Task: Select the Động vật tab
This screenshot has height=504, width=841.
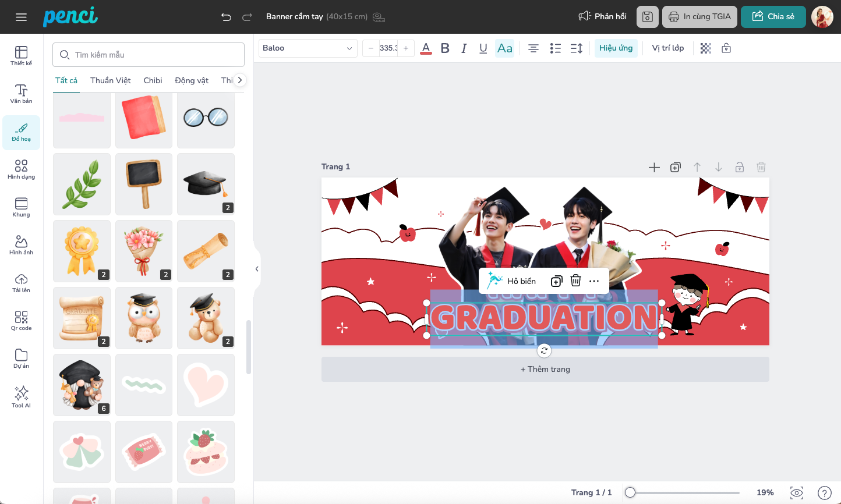Action: click(x=192, y=80)
